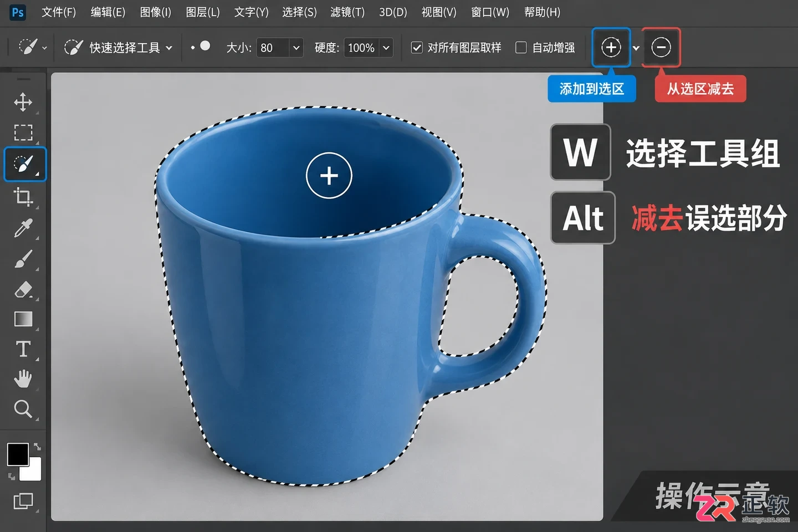Open the 编辑(E) menu

(x=108, y=12)
